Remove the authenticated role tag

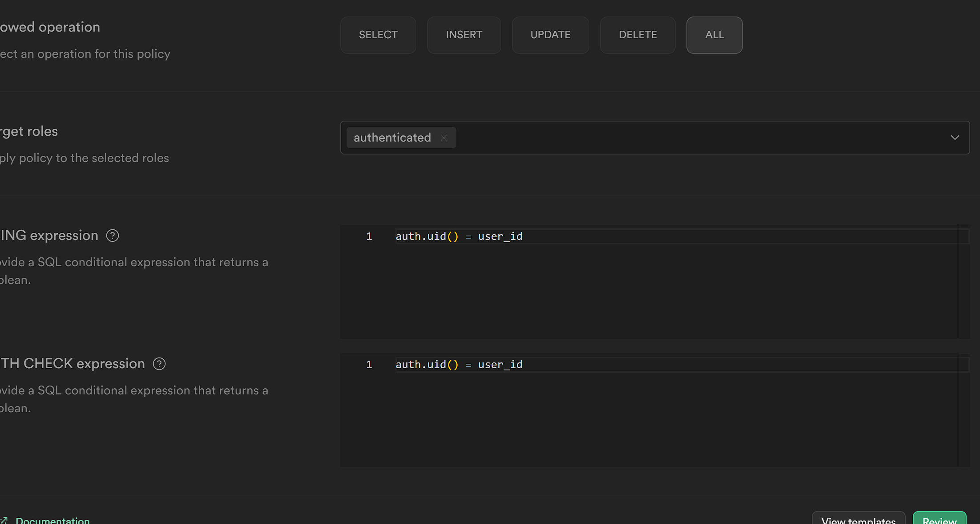(x=444, y=138)
